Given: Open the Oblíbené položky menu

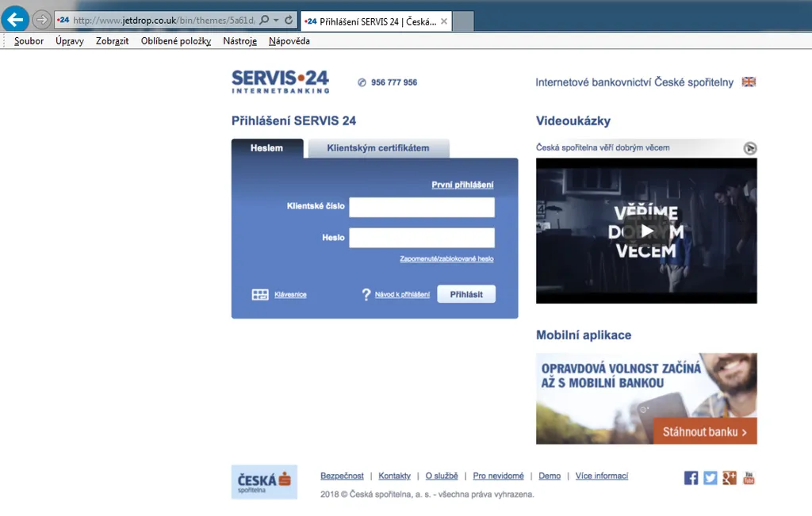Looking at the screenshot, I should click(176, 41).
